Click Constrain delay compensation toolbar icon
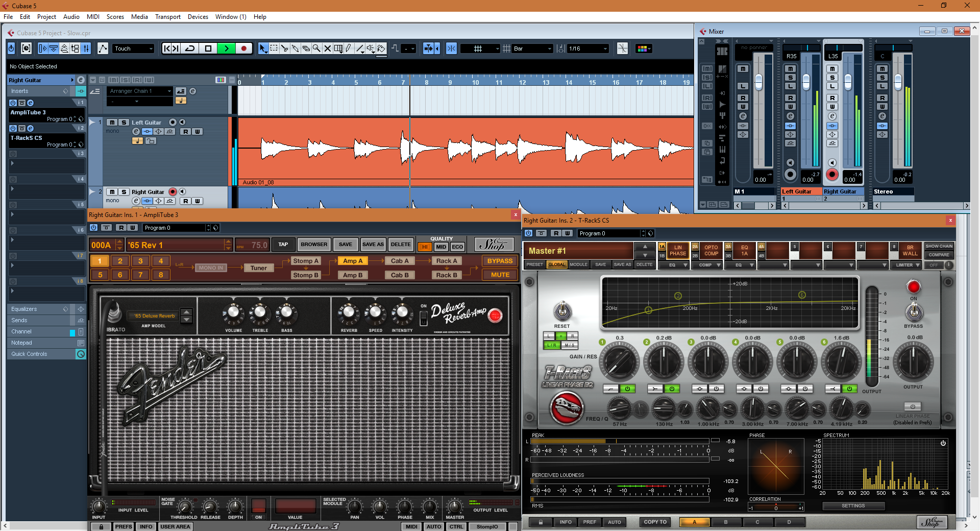This screenshot has height=531, width=980. 26,49
